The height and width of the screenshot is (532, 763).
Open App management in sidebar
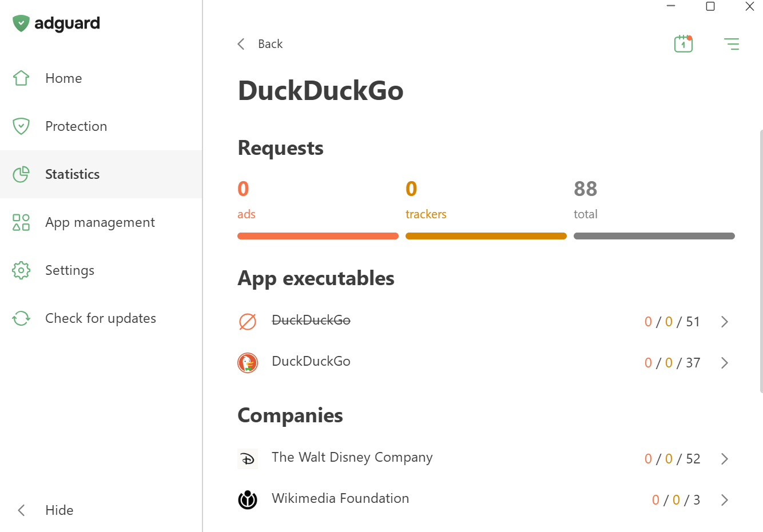(x=100, y=222)
